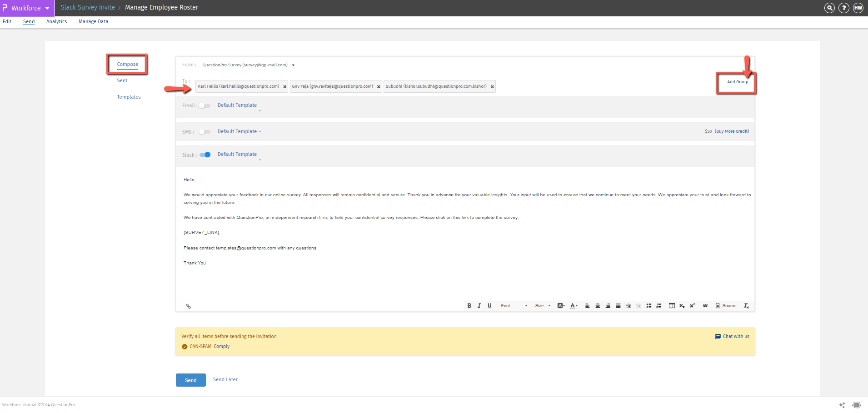
Task: Click the blue Send button
Action: (190, 380)
